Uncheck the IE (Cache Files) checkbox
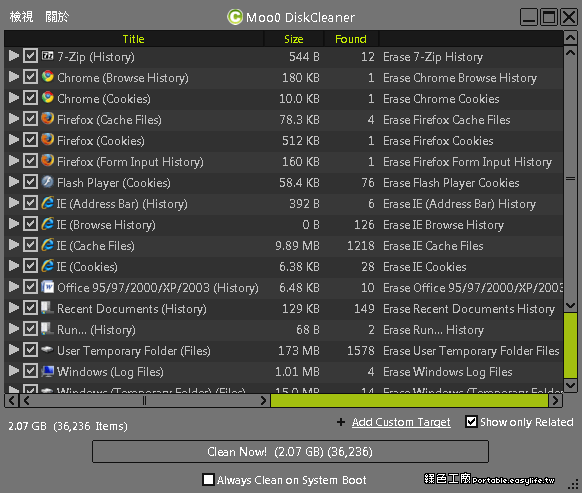 click(30, 245)
